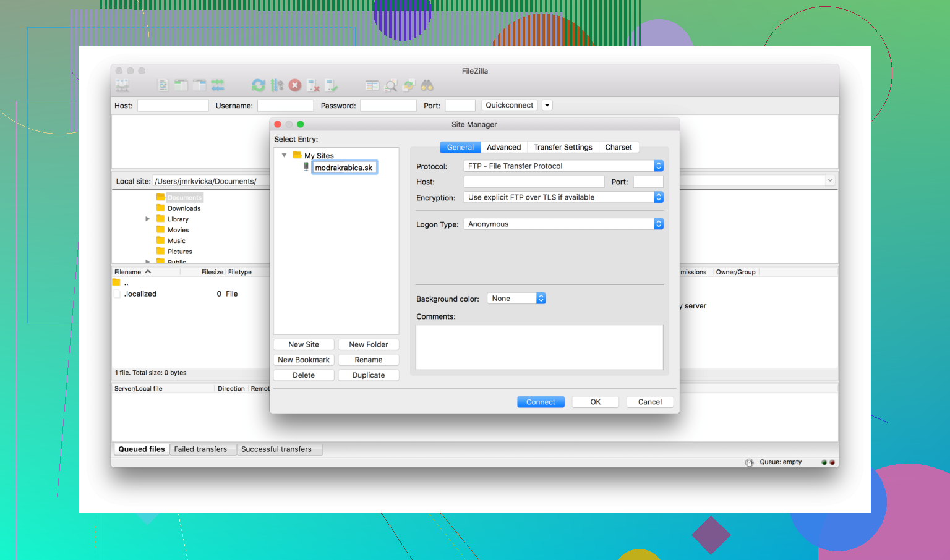Click the reconnect to last server icon
The image size is (950, 560).
click(332, 86)
